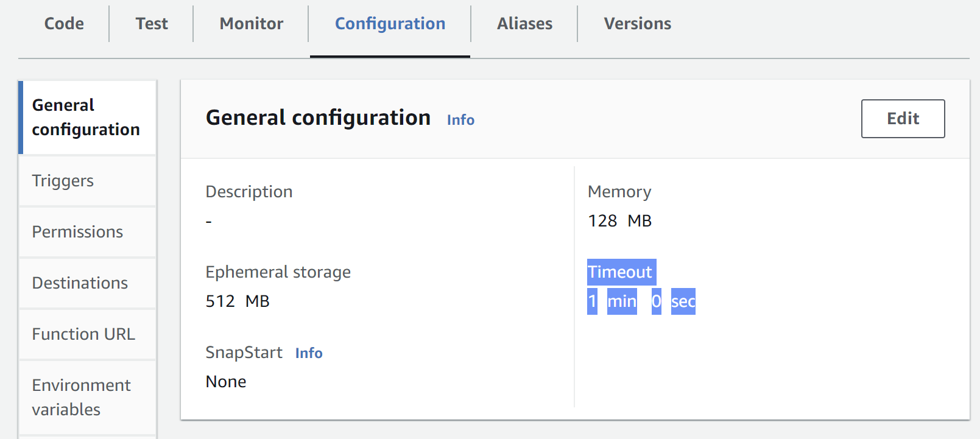Select Function URL in sidebar
The width and height of the screenshot is (980, 439).
(x=83, y=334)
